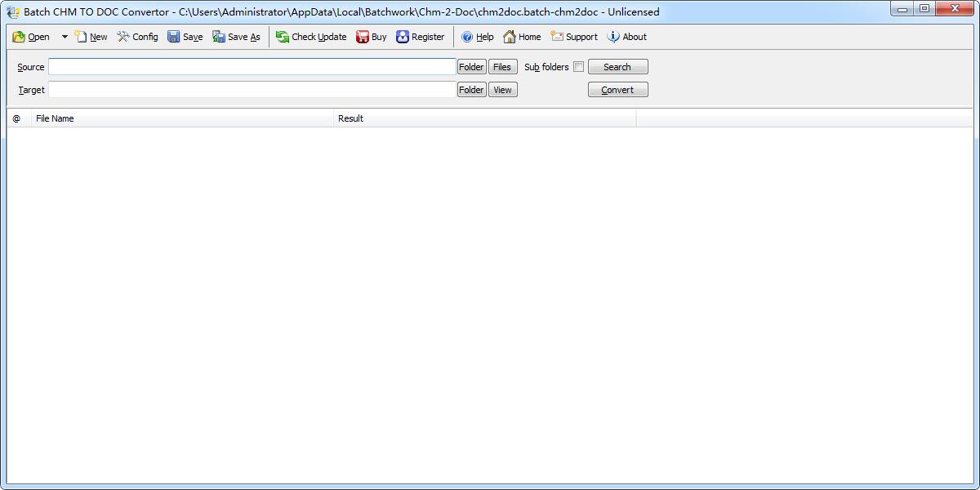This screenshot has height=490, width=980.
Task: Minimize the Batch CHM TO DOC window
Action: coord(902,10)
